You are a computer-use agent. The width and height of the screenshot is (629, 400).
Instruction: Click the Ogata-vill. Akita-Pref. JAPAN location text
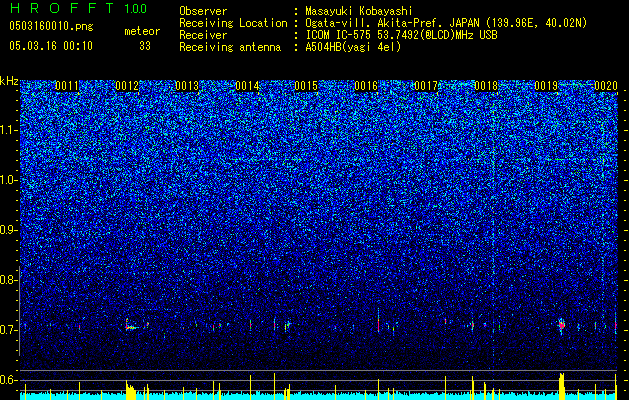446,23
